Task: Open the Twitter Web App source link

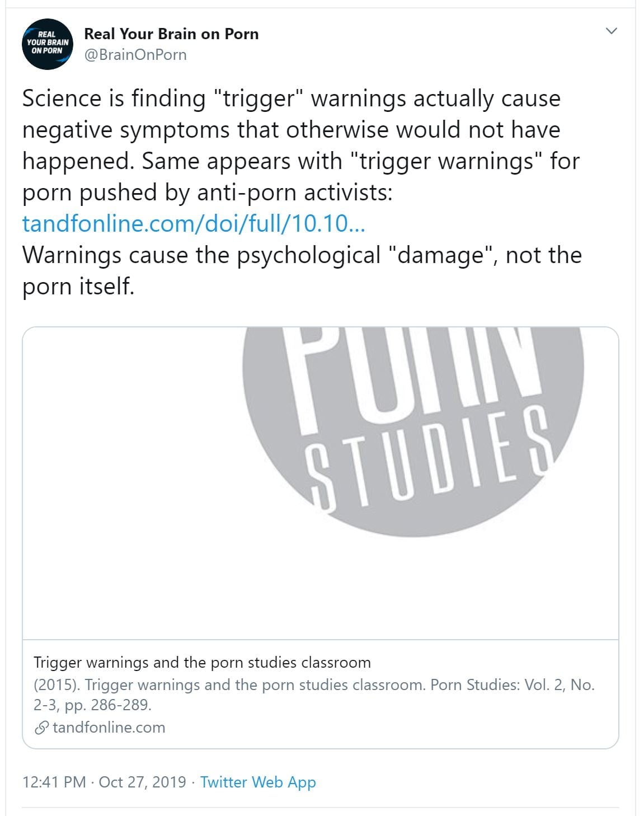Action: tap(258, 782)
